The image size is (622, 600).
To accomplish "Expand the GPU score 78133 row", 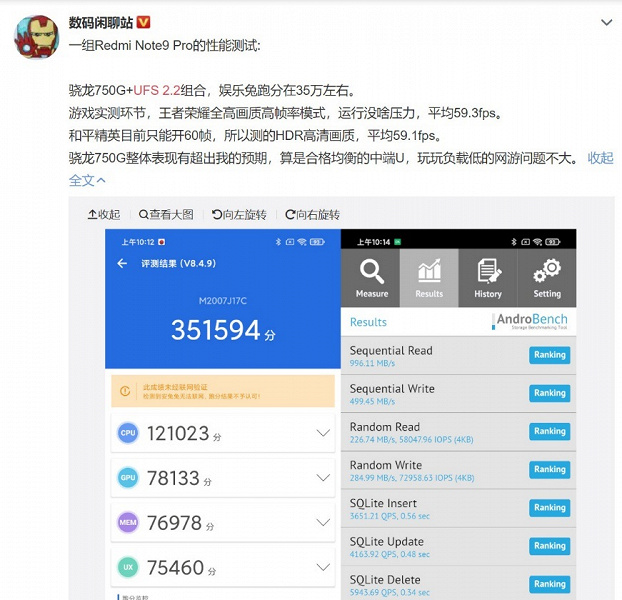I will coord(223,477).
